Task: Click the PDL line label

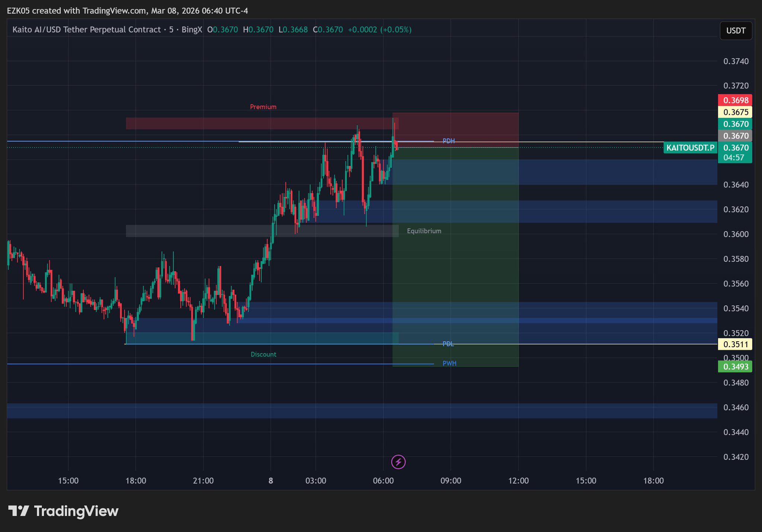Action: (x=448, y=344)
